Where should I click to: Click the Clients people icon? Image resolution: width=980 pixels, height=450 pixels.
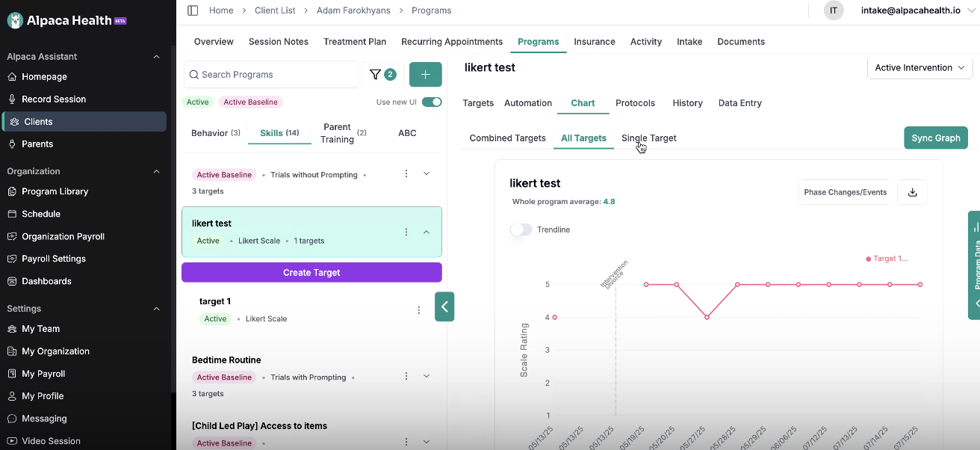pos(14,122)
